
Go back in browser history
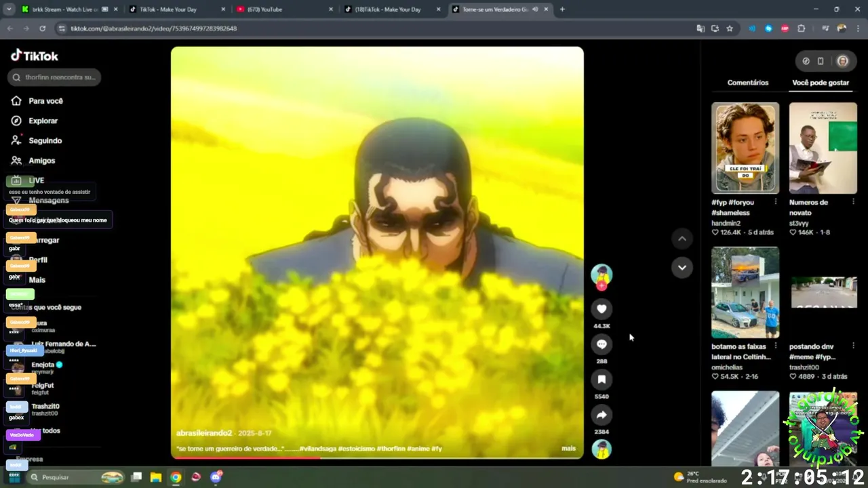point(9,28)
